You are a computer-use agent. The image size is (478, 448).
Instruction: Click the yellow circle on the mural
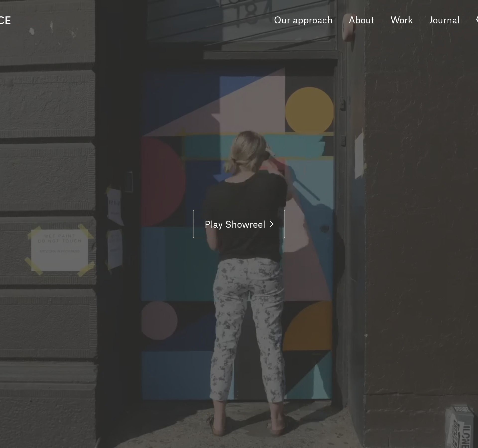click(309, 110)
